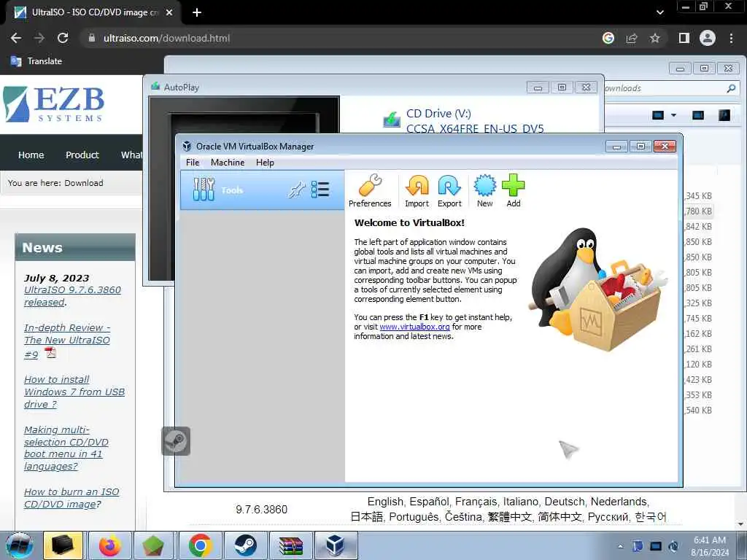Open the File menu in VirtualBox
Screen dimensions: 747x560
point(193,163)
